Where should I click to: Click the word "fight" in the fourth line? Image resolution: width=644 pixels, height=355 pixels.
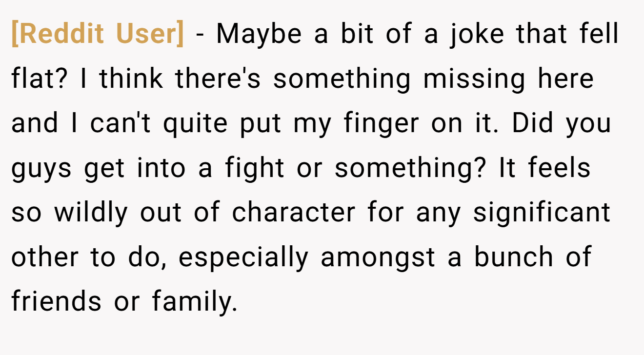(x=255, y=168)
